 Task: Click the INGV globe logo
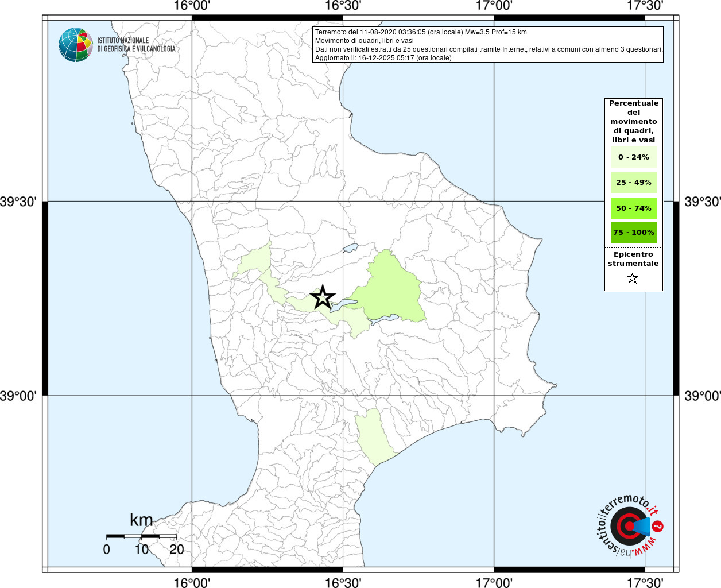coord(76,45)
